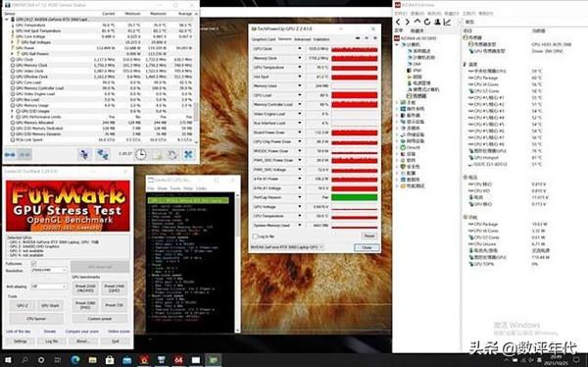Open Tools menu in GPU Shark window

(x=175, y=188)
